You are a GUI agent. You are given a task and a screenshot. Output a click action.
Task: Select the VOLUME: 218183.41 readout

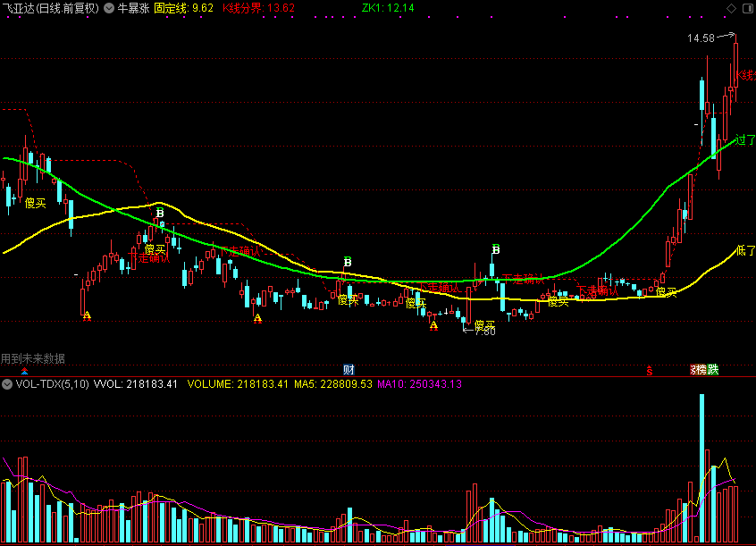click(238, 384)
